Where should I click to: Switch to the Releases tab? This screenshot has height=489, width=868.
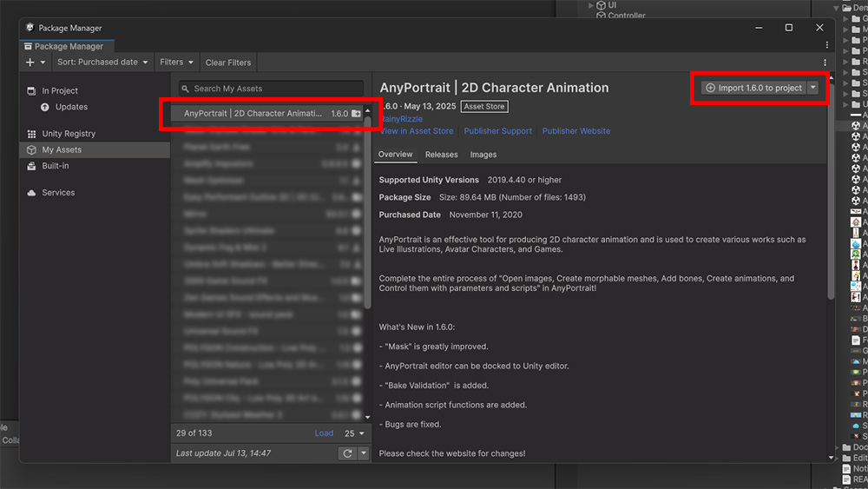coord(441,155)
